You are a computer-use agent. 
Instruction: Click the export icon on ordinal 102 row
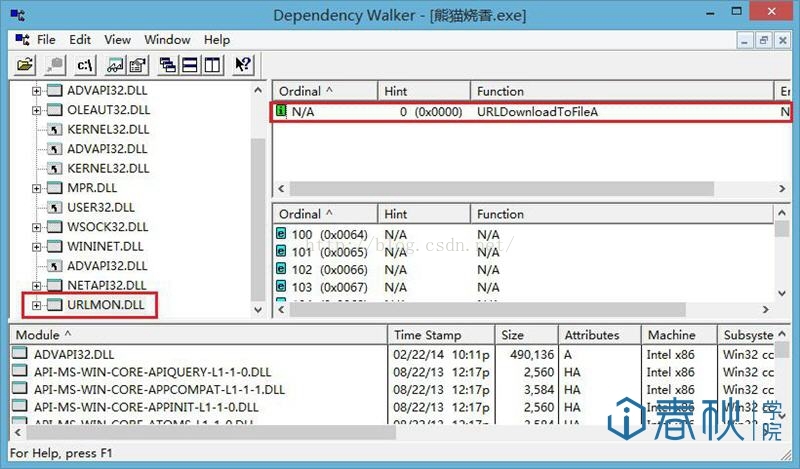[281, 268]
